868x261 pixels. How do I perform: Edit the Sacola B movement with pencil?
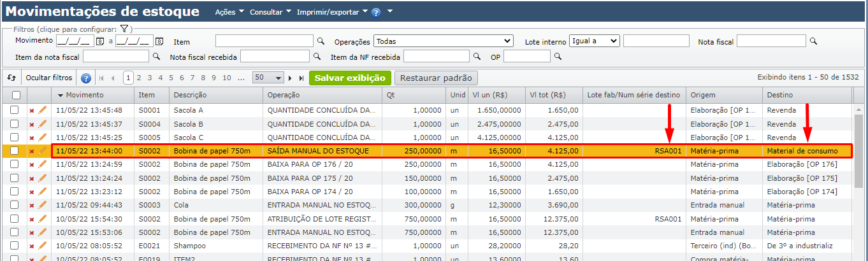coord(42,124)
